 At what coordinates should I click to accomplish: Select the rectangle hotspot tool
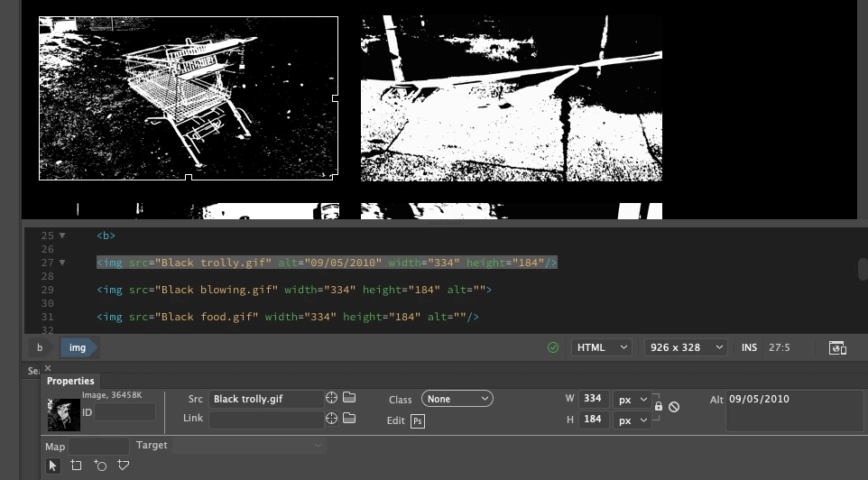click(x=77, y=466)
